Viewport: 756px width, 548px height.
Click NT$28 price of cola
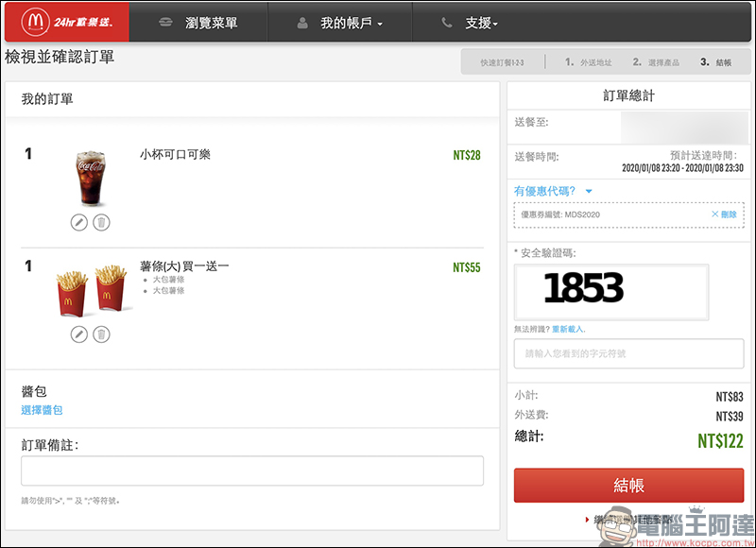[x=467, y=155]
